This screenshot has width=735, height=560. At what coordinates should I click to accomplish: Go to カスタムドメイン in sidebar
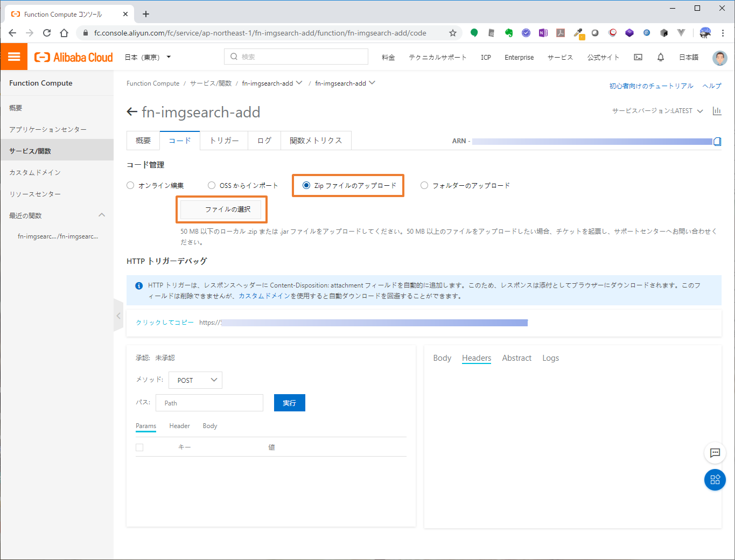point(35,172)
